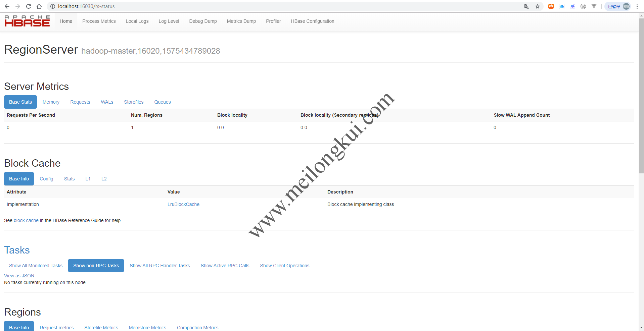Switch to Compaction Metrics tab
The width and height of the screenshot is (644, 331).
[x=197, y=327]
